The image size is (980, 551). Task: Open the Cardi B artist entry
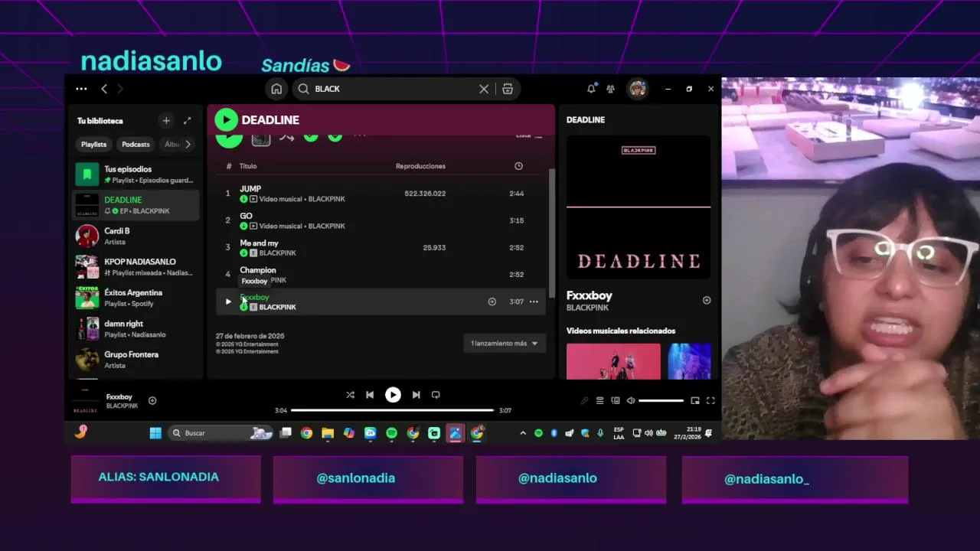(x=136, y=236)
